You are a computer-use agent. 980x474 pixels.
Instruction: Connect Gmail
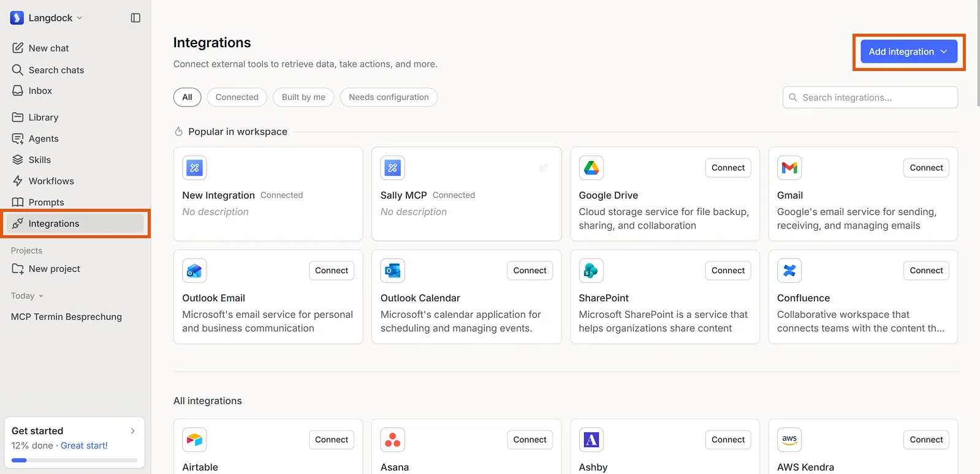(x=926, y=168)
